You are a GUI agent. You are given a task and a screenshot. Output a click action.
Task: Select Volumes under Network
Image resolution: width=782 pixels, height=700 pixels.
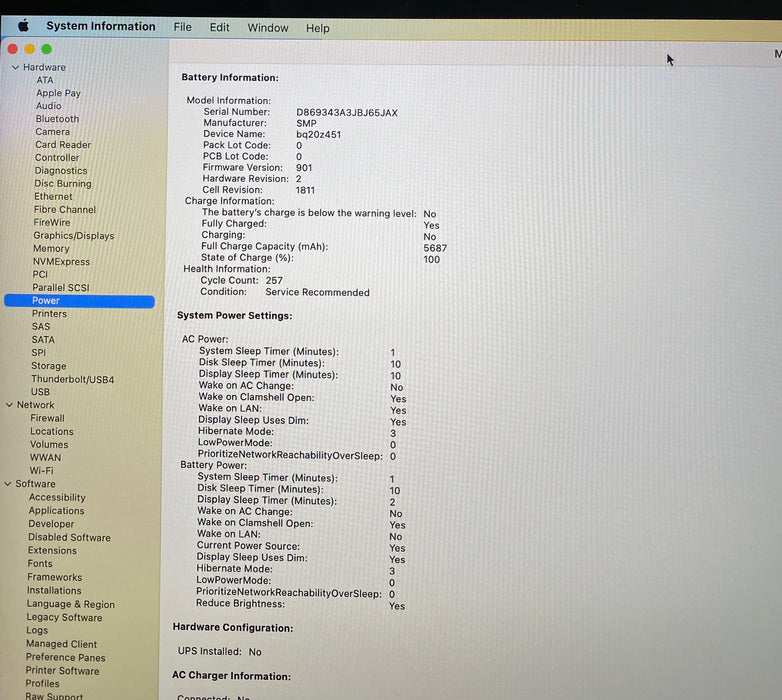click(49, 444)
